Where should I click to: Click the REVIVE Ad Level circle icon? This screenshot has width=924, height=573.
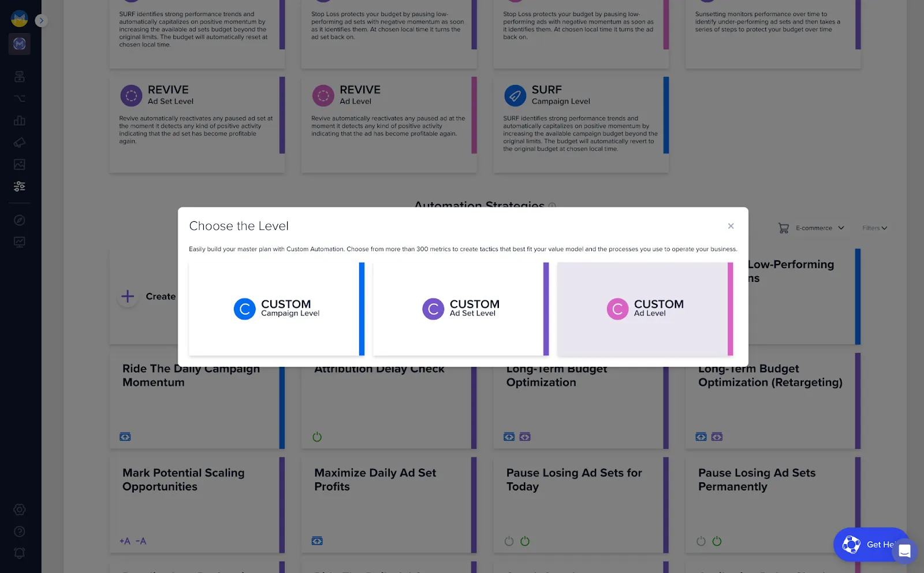coord(323,95)
